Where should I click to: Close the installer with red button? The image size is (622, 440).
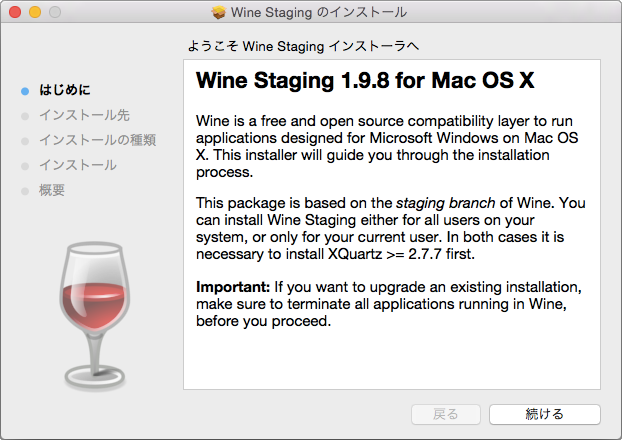click(x=15, y=12)
